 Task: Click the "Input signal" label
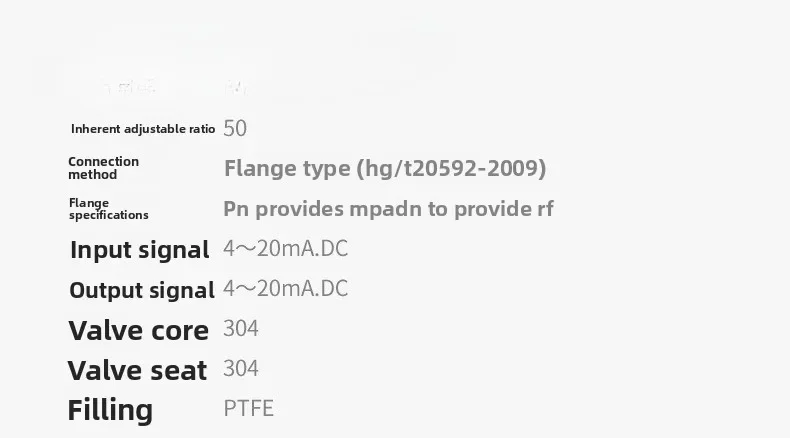pyautogui.click(x=139, y=250)
